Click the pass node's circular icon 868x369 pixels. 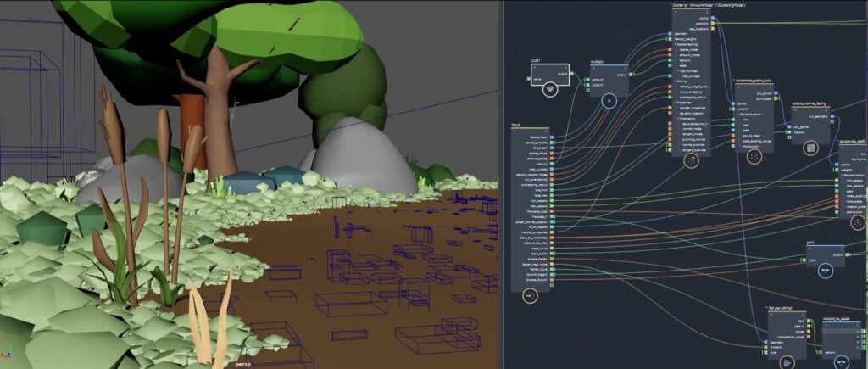coord(826,270)
